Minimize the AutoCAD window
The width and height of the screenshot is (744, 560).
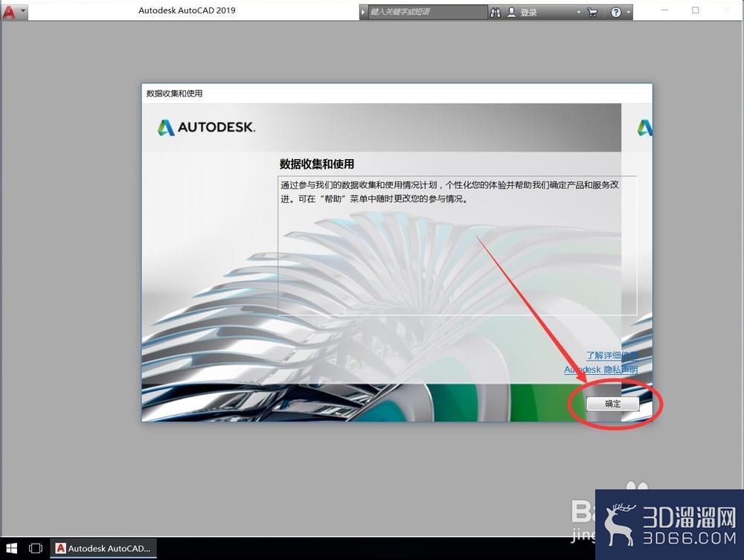tap(664, 10)
